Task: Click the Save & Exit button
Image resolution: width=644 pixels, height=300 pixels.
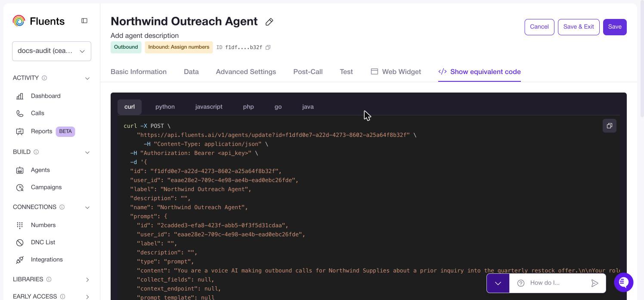Action: (x=579, y=27)
